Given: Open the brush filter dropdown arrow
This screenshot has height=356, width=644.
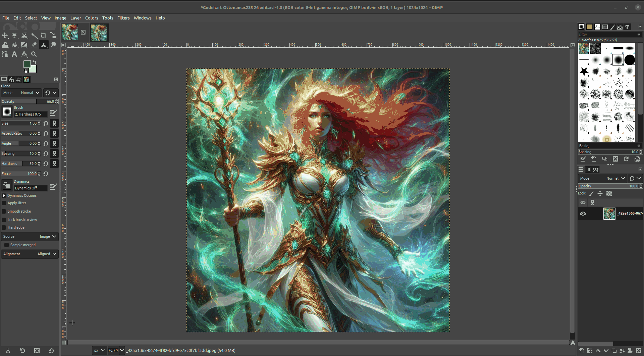Looking at the screenshot, I should coord(639,34).
